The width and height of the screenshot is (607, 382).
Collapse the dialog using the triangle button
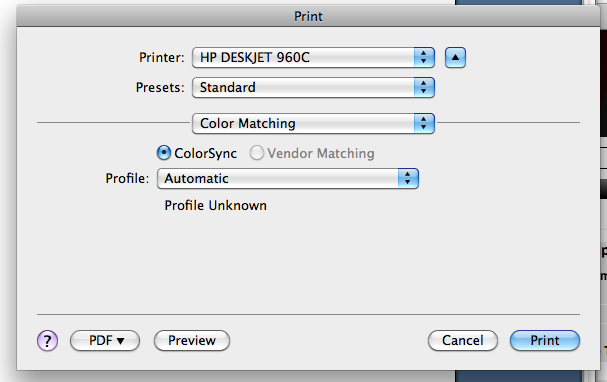pos(455,58)
